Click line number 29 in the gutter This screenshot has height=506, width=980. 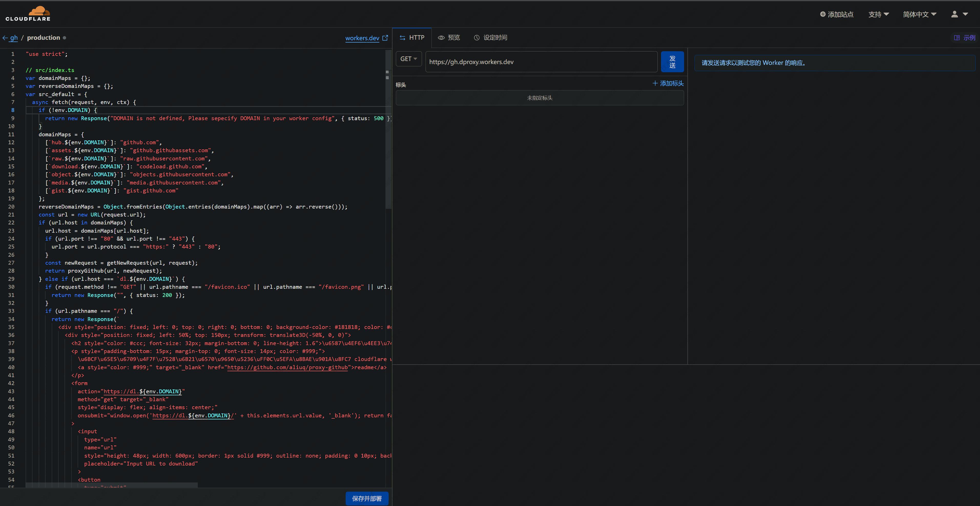[12, 279]
